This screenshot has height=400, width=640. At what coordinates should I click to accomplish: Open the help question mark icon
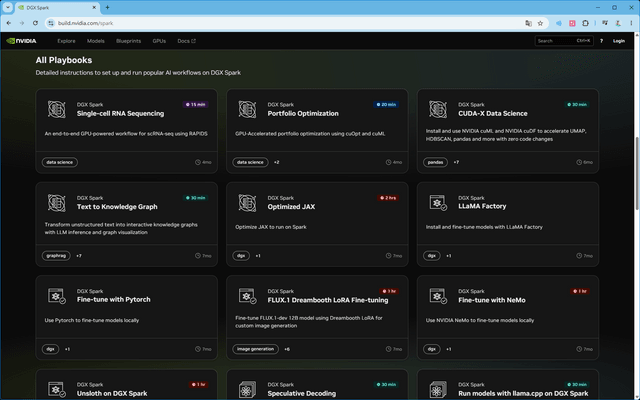click(601, 41)
